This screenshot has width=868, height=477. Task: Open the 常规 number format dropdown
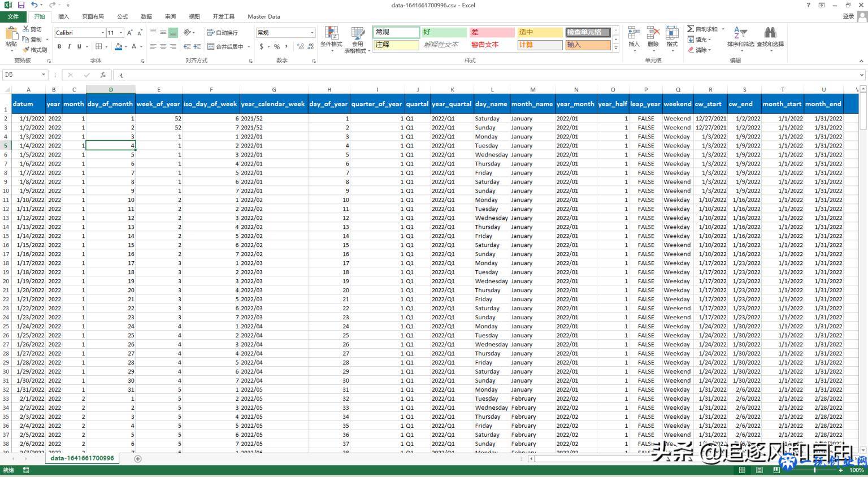pyautogui.click(x=312, y=33)
